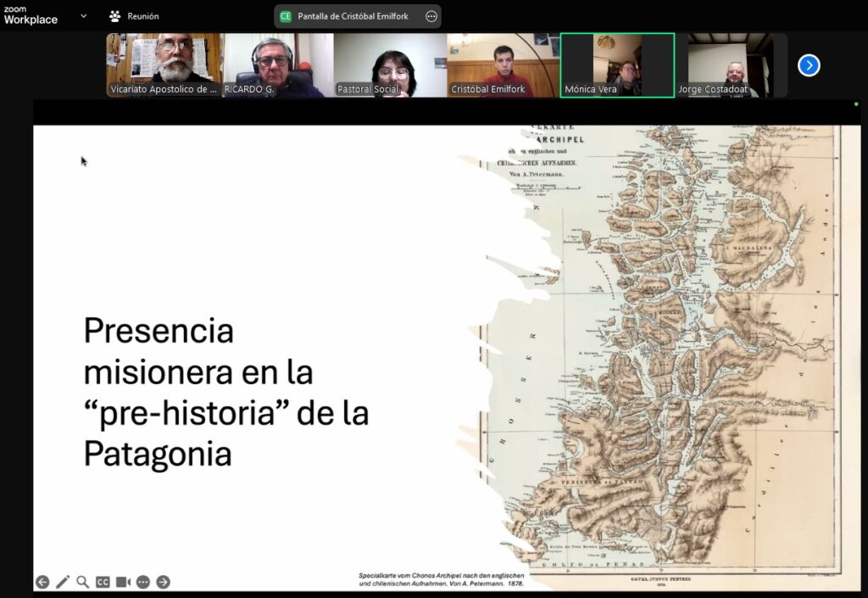Select Pastoral Social participant video
The image size is (868, 598).
click(x=390, y=65)
